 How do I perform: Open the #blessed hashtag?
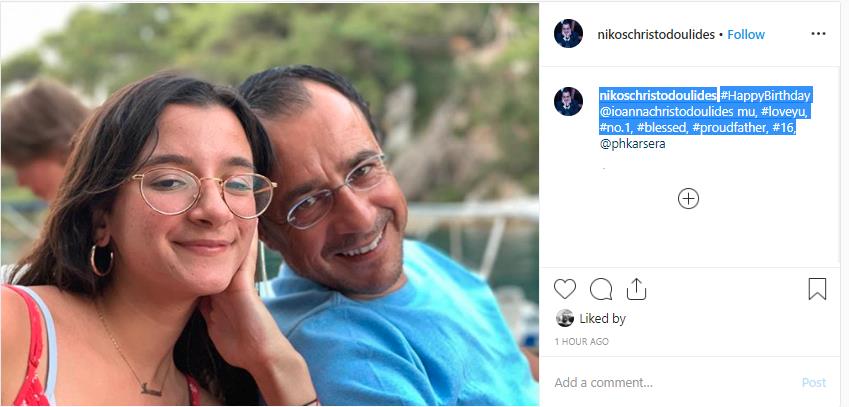661,128
